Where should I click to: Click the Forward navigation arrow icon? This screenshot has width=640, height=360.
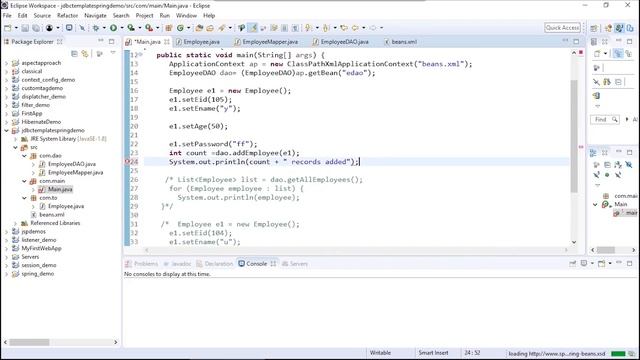coord(373,28)
